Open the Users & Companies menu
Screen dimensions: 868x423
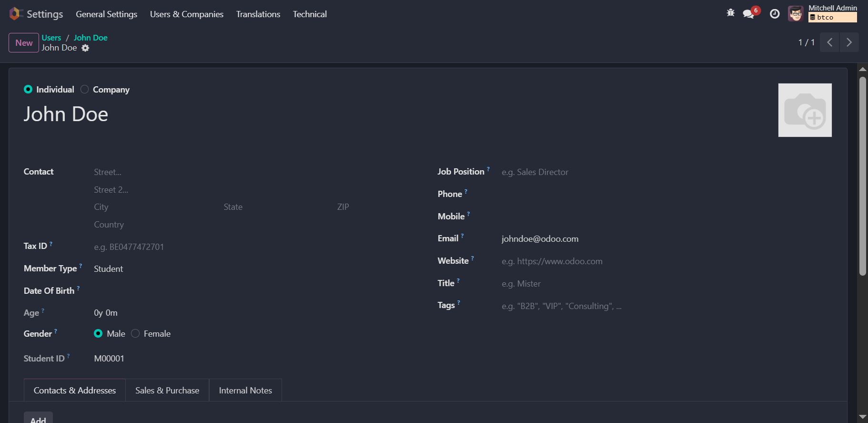(x=186, y=14)
